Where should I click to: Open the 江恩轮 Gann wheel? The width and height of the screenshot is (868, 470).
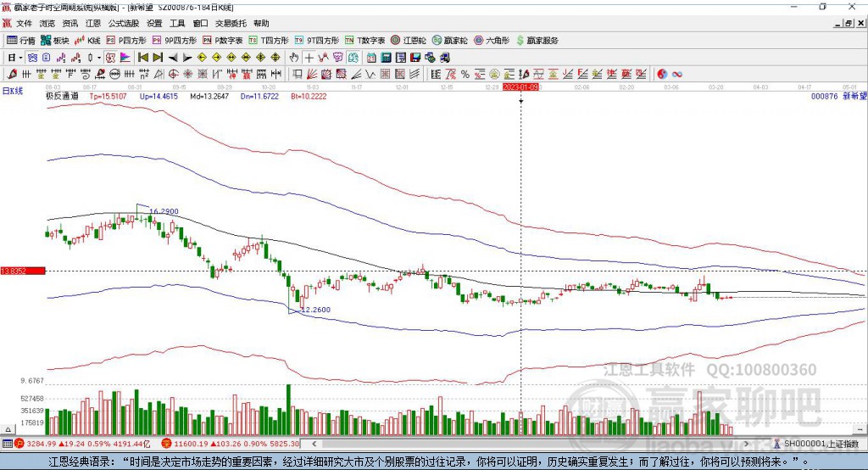[409, 41]
